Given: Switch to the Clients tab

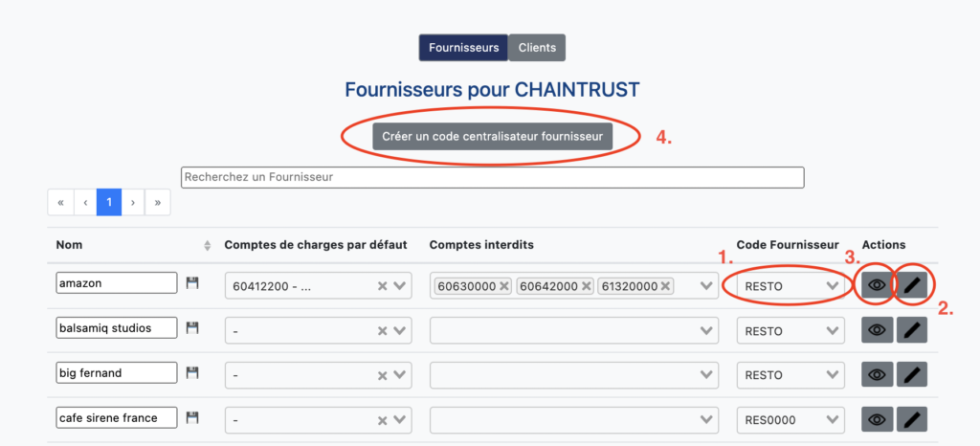Looking at the screenshot, I should [537, 48].
